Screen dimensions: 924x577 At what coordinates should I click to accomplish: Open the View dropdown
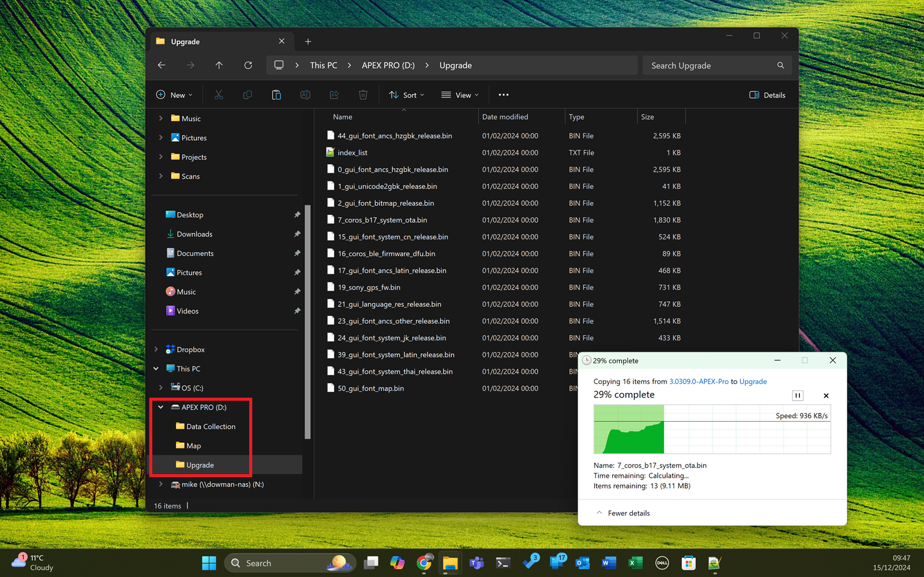460,95
